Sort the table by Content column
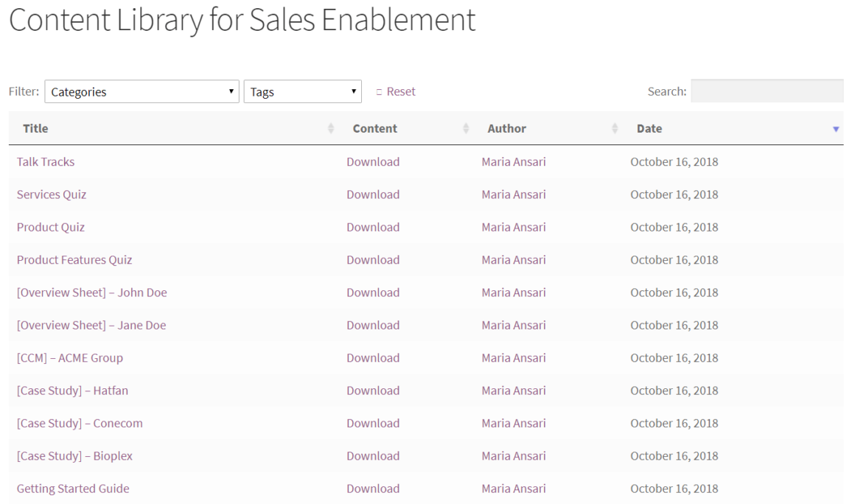This screenshot has height=504, width=855. pyautogui.click(x=374, y=128)
